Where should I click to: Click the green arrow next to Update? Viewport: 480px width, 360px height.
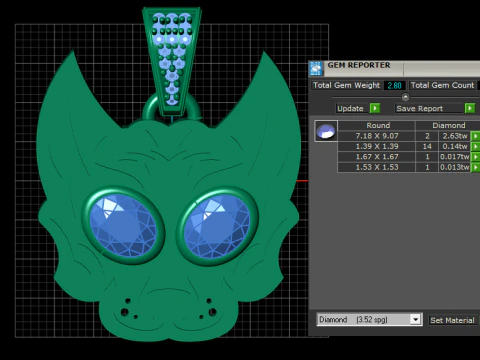click(375, 108)
